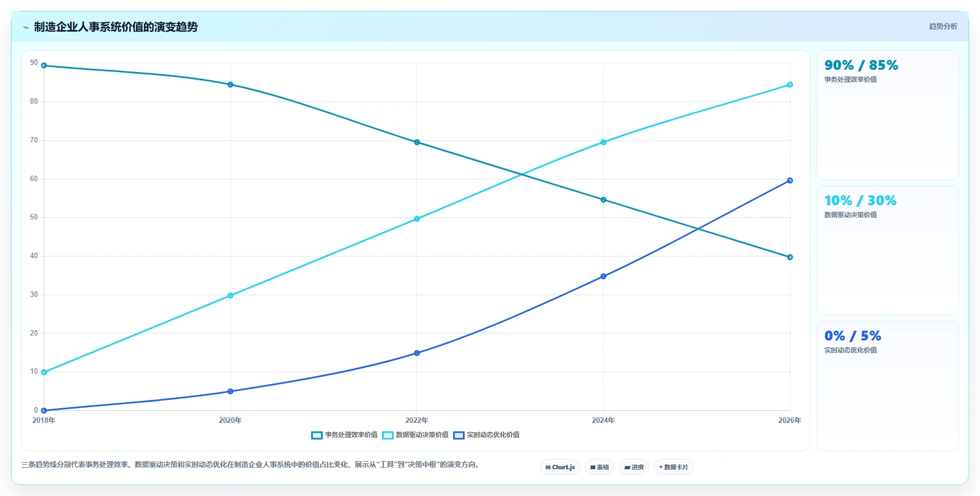Click the 实时动态优化价值 label under 0% / 5%
Viewport: 980px width, 496px height.
tap(851, 350)
